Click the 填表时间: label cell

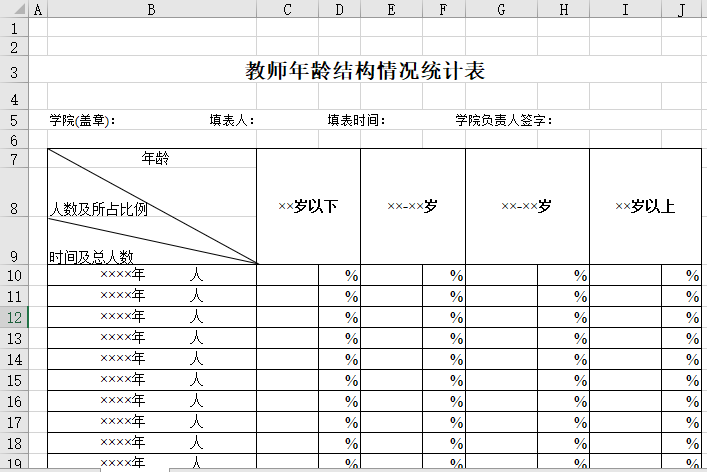pyautogui.click(x=356, y=121)
